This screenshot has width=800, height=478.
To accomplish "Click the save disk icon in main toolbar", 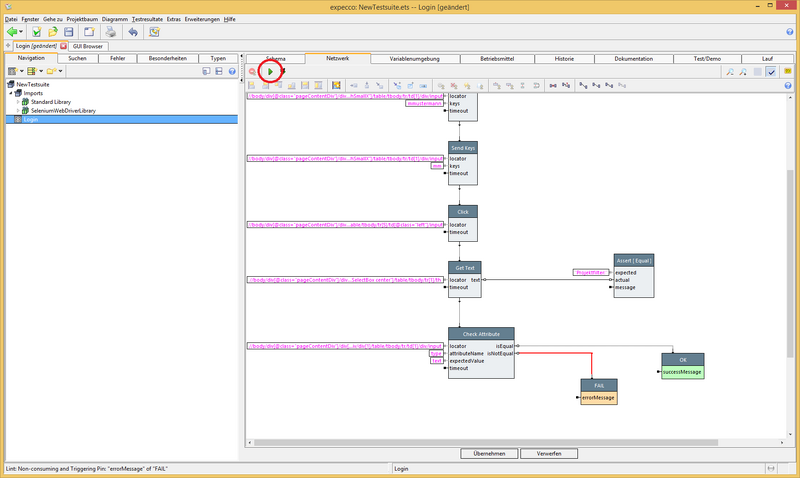I will pos(69,32).
